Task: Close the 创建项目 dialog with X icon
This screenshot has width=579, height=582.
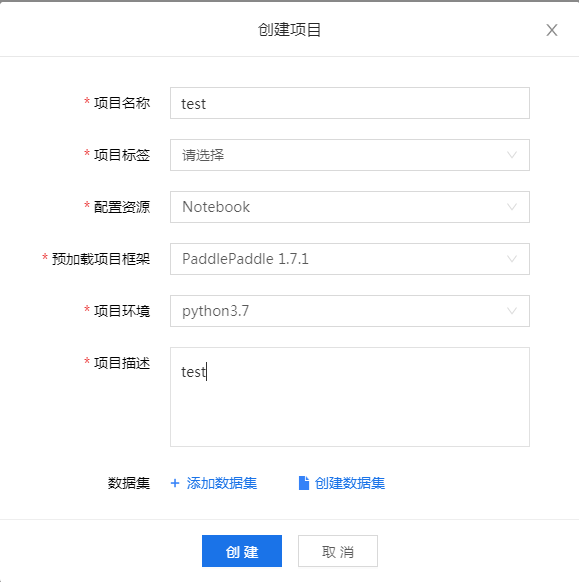Action: tap(552, 30)
